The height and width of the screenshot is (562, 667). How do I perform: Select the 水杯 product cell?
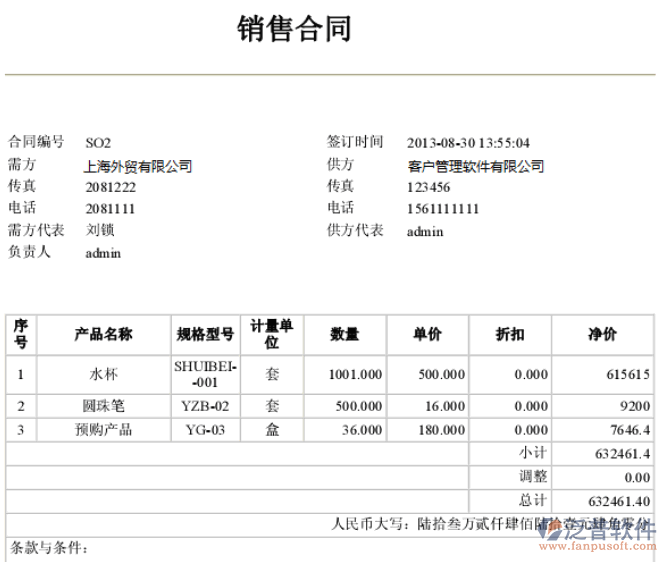(103, 375)
